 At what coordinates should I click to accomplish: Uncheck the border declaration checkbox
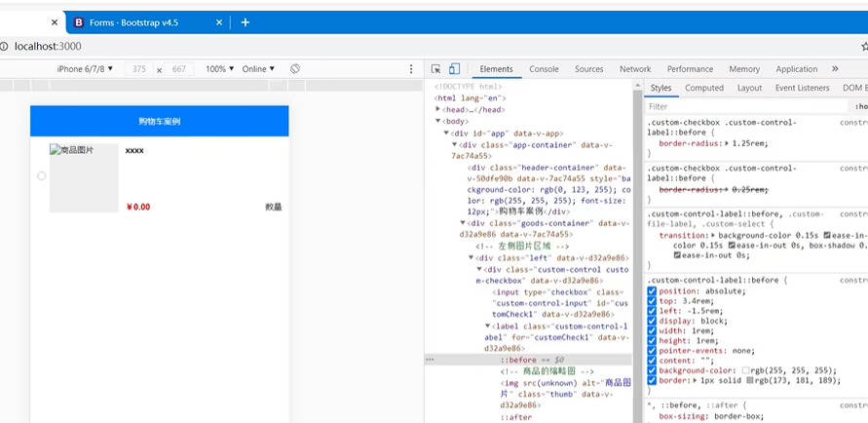point(652,381)
